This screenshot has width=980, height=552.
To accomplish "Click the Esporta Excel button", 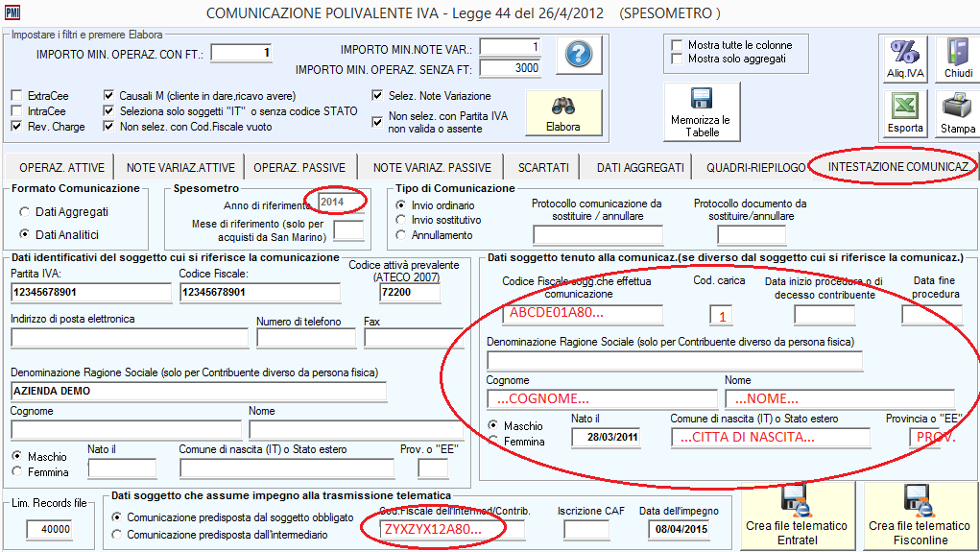I will tap(905, 113).
